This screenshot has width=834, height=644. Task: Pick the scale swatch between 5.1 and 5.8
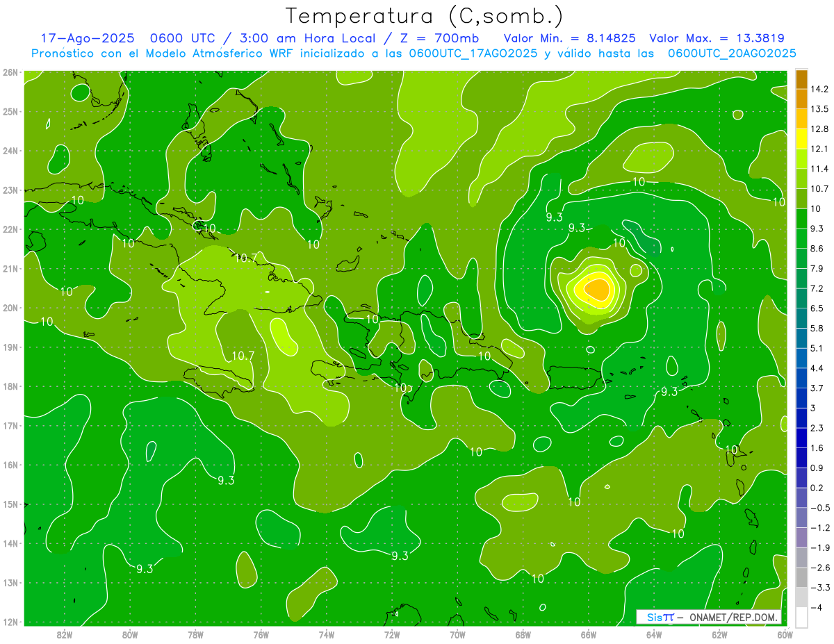coord(801,338)
